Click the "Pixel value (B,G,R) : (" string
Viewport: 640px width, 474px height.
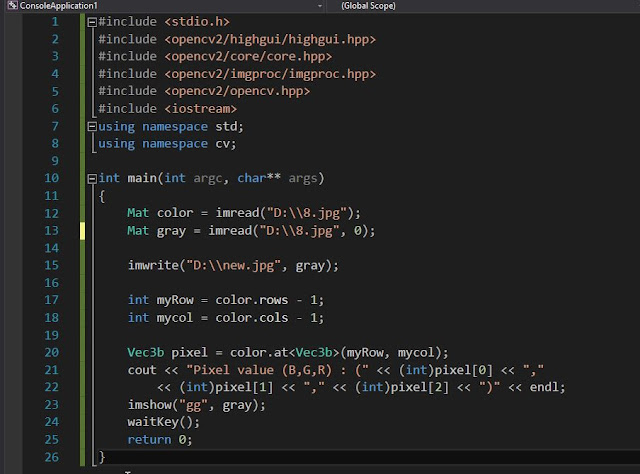[x=278, y=370]
